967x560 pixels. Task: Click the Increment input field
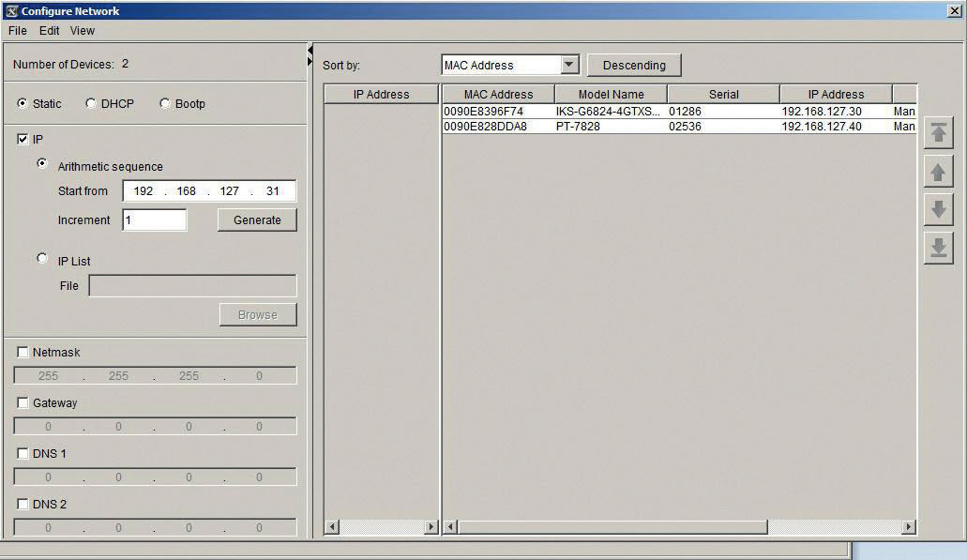pos(155,219)
